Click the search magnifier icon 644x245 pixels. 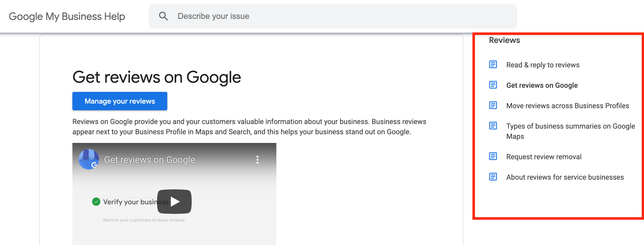pyautogui.click(x=163, y=16)
